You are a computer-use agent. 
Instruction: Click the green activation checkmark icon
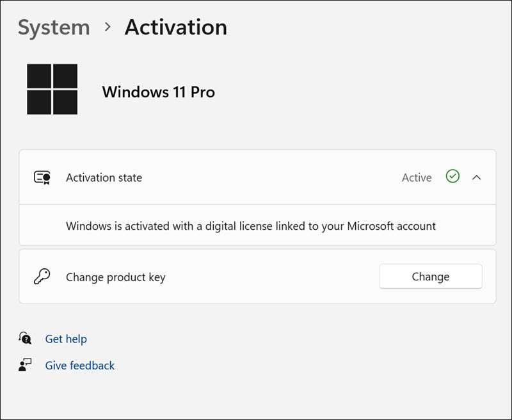452,177
